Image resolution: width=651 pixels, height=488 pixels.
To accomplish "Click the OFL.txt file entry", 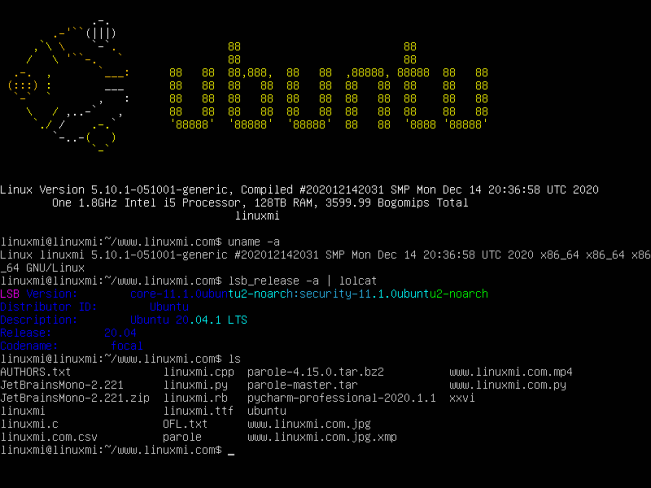I will coord(185,424).
